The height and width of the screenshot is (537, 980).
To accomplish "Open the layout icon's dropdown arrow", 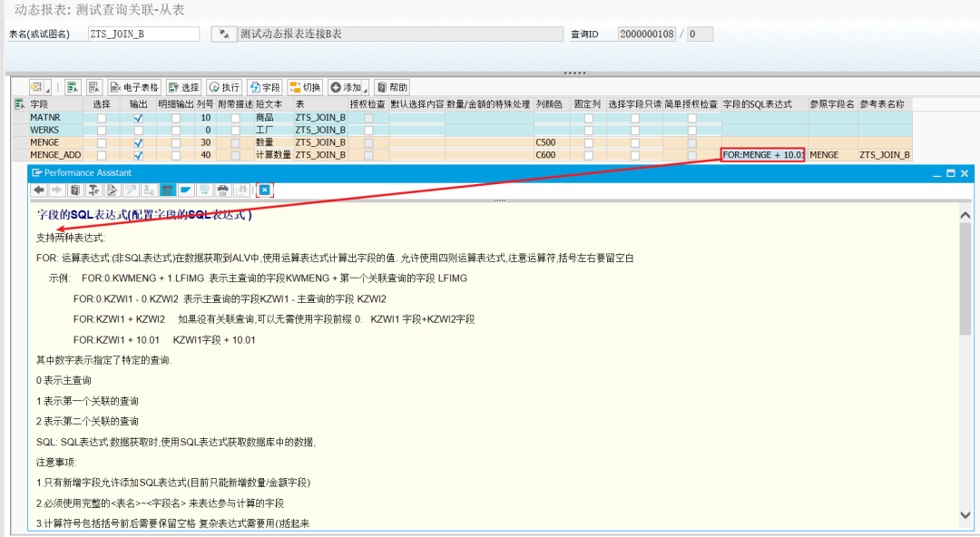I will pyautogui.click(x=47, y=91).
